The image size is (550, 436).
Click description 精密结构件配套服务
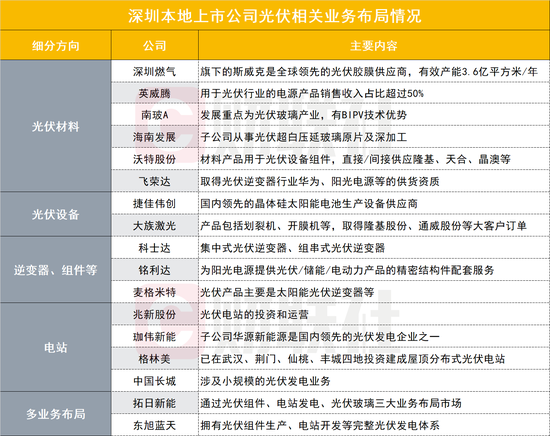tap(347, 270)
